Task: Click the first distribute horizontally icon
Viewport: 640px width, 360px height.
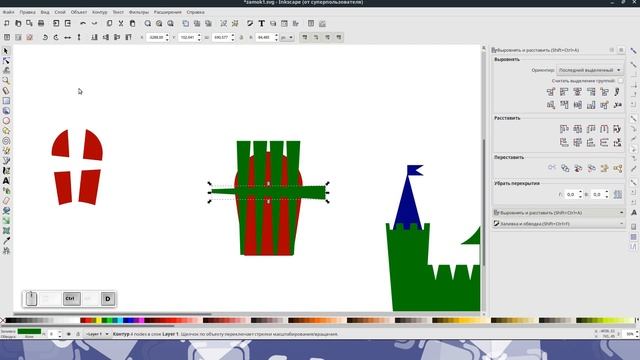Action: (564, 129)
